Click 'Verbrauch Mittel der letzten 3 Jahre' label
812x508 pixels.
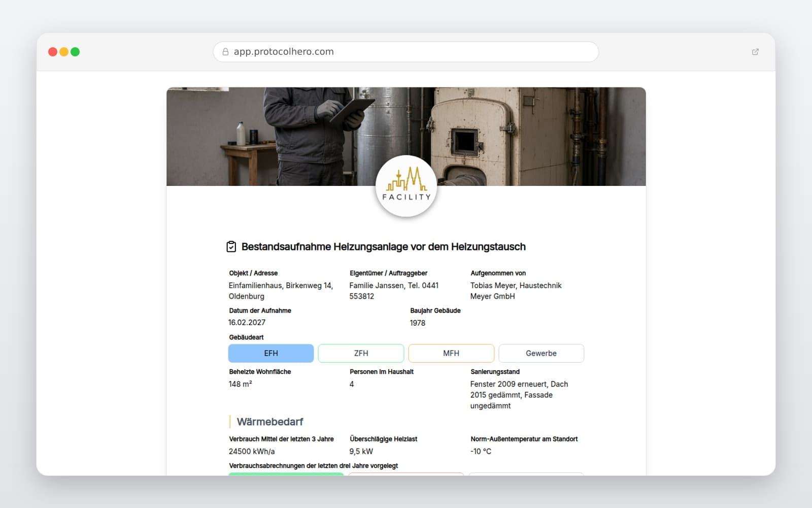[x=282, y=439]
